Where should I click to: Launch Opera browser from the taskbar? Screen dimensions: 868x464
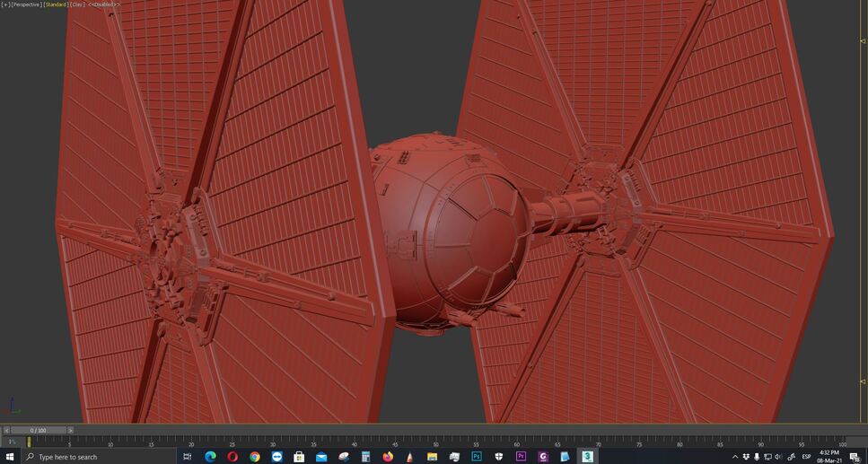[232, 457]
